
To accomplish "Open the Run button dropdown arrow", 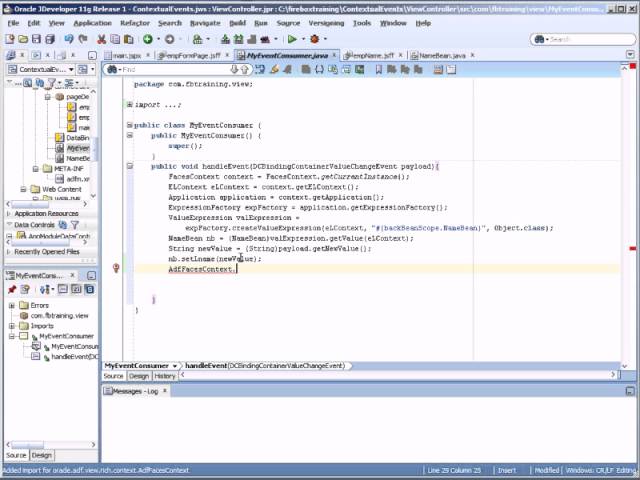I will click(x=303, y=39).
